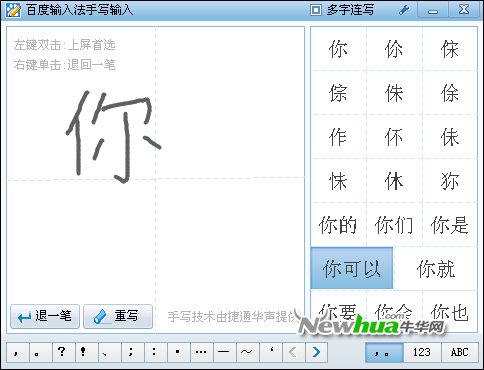484x370 pixels.
Task: Select the highlighted phrase 你可以
Action: pyautogui.click(x=352, y=268)
